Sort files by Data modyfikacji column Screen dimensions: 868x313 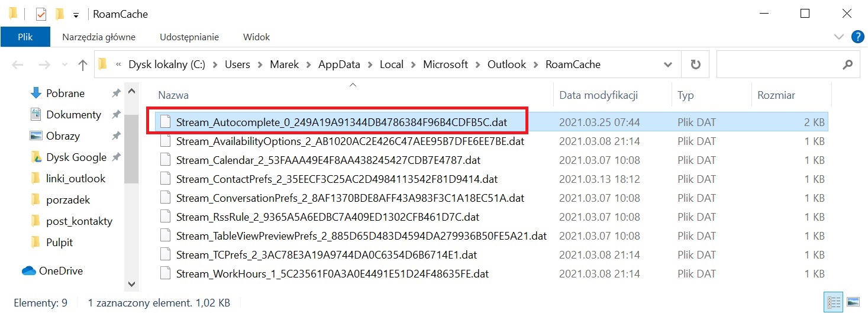(598, 95)
